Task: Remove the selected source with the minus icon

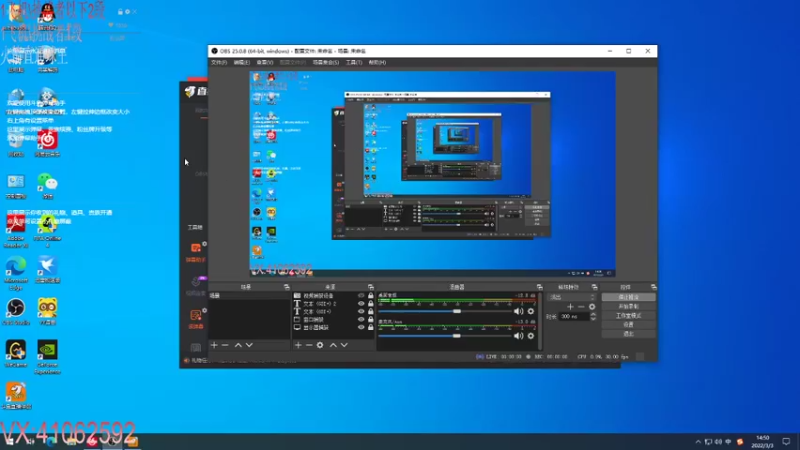Action: pyautogui.click(x=309, y=345)
